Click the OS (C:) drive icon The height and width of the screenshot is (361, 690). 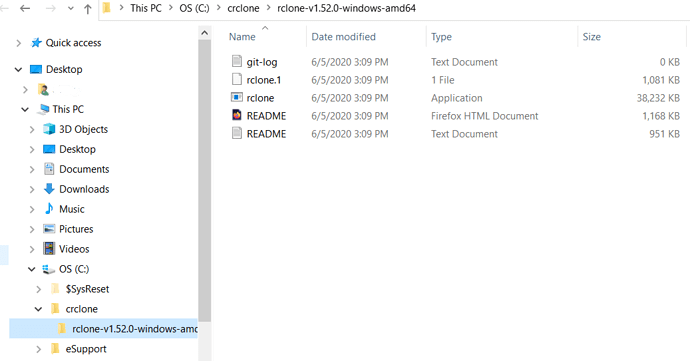point(48,269)
